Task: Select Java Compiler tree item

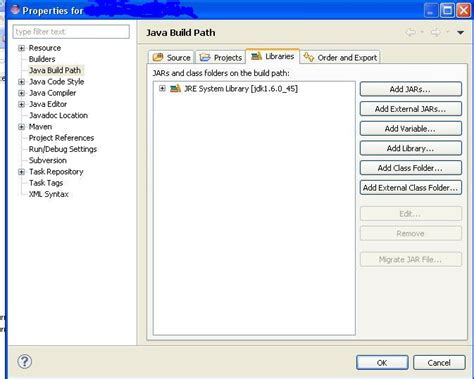Action: pyautogui.click(x=52, y=93)
